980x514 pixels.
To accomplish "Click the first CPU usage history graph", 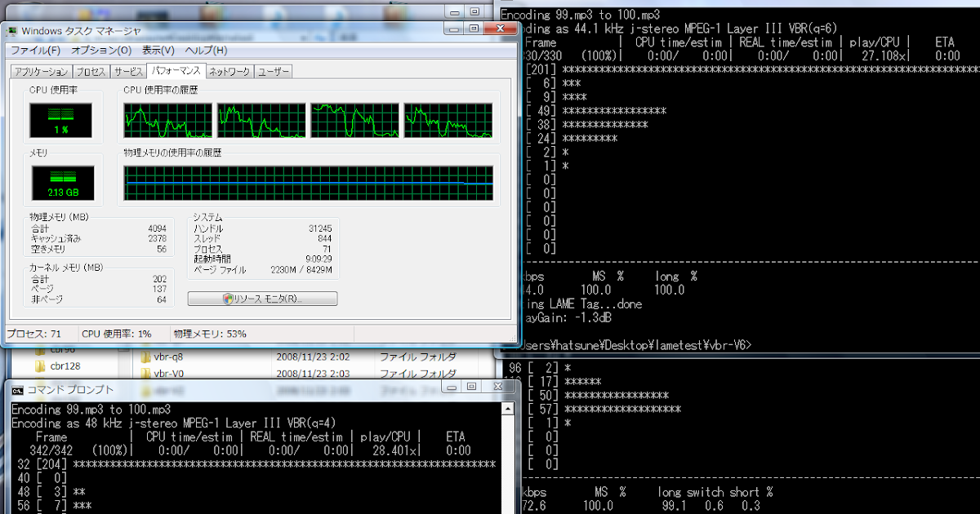I will [x=168, y=120].
